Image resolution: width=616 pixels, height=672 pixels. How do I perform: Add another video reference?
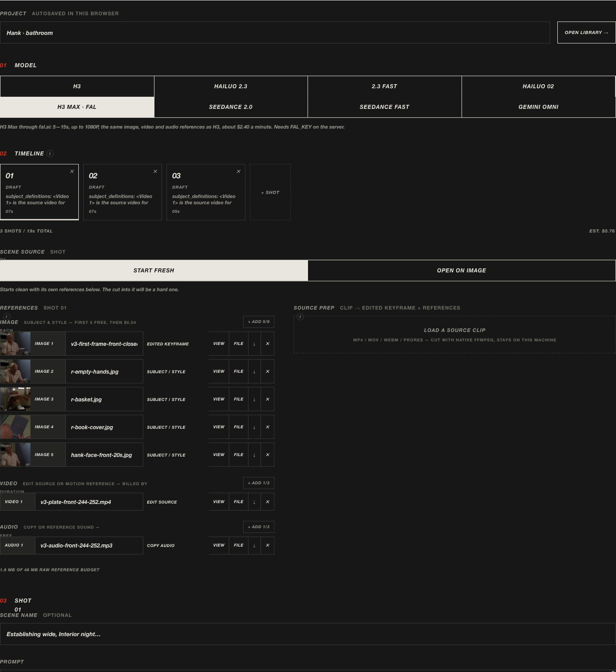[259, 483]
